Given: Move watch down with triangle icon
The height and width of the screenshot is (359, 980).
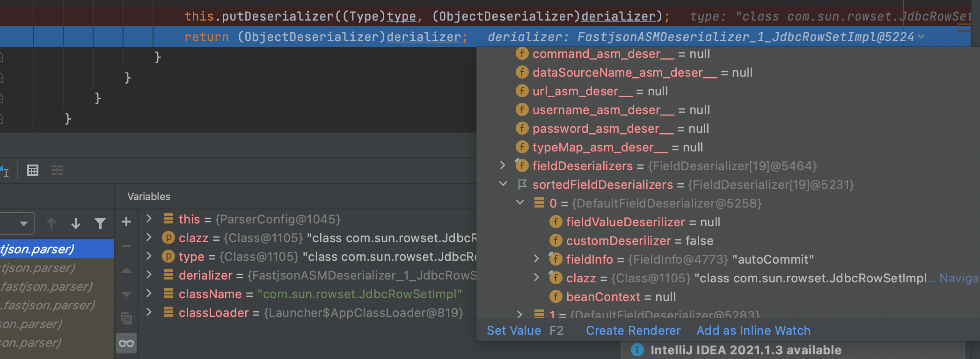Looking at the screenshot, I should pos(126,294).
